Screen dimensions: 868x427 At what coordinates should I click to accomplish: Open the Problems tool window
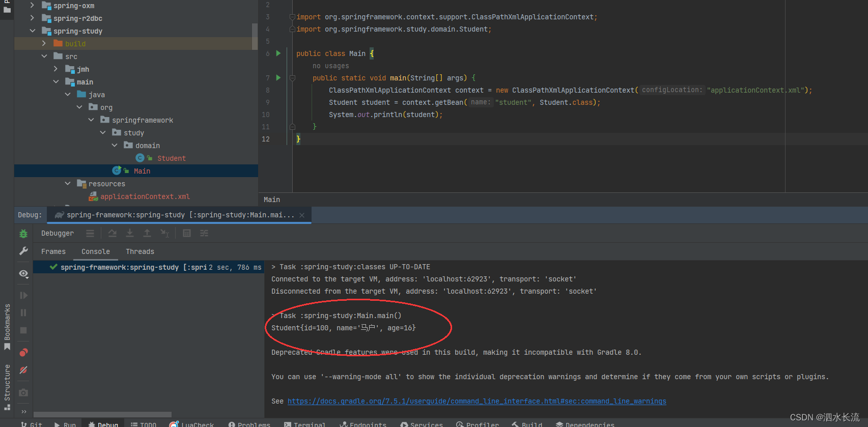[249, 424]
